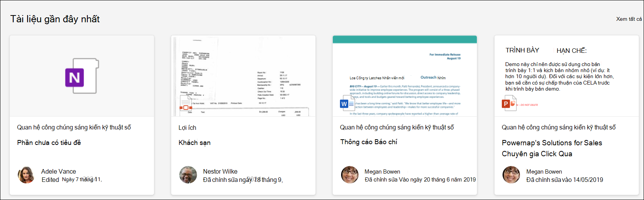This screenshot has height=200, width=644.
Task: Click the edit date '20 tháng 6 năm 2019'
Action: pyautogui.click(x=450, y=180)
